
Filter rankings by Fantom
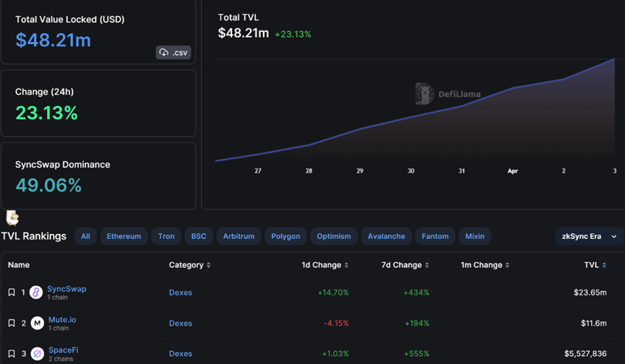[435, 236]
